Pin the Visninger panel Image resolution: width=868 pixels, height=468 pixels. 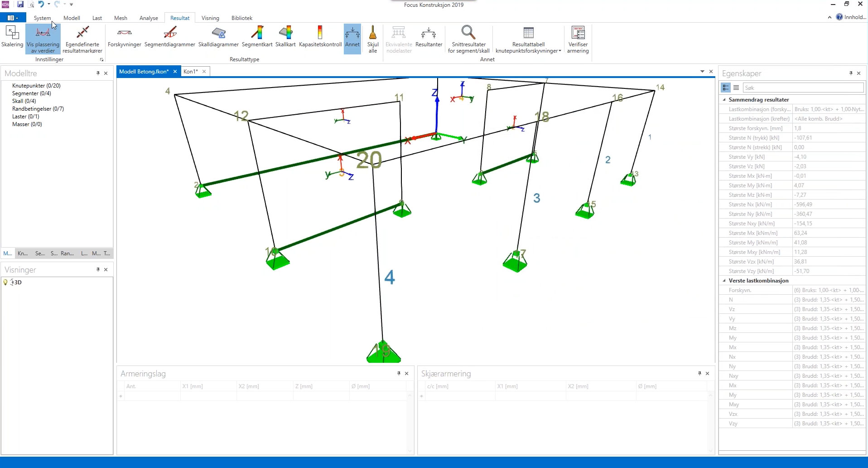98,269
